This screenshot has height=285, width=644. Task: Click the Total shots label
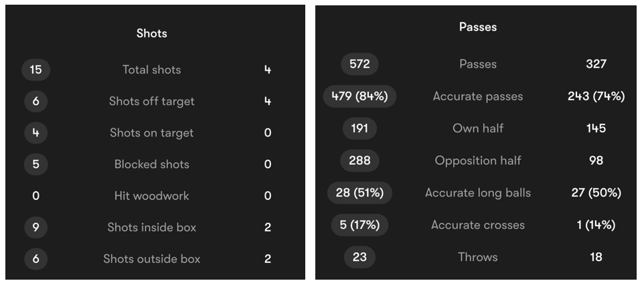pos(151,70)
